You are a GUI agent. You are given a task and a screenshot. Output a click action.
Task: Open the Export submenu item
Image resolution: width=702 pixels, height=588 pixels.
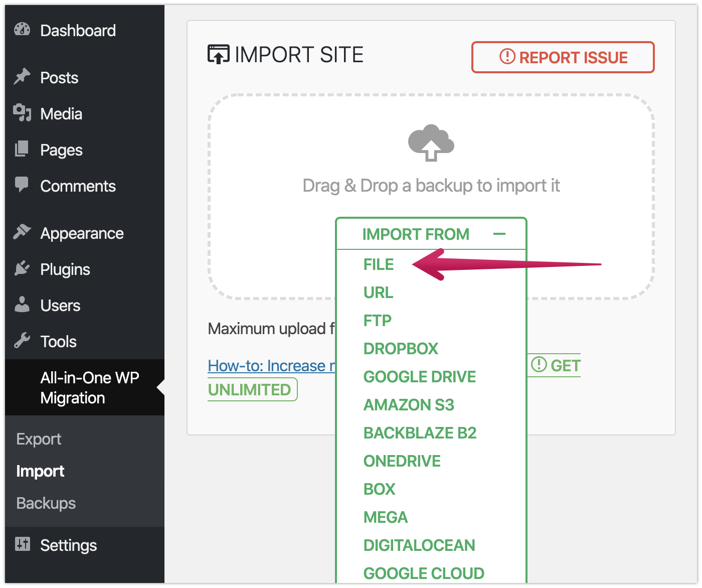[39, 439]
